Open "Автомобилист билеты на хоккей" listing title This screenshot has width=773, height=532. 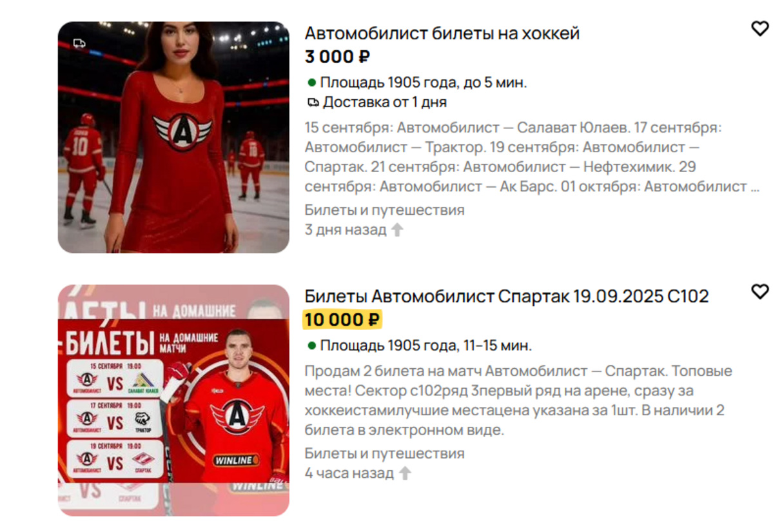pos(442,33)
